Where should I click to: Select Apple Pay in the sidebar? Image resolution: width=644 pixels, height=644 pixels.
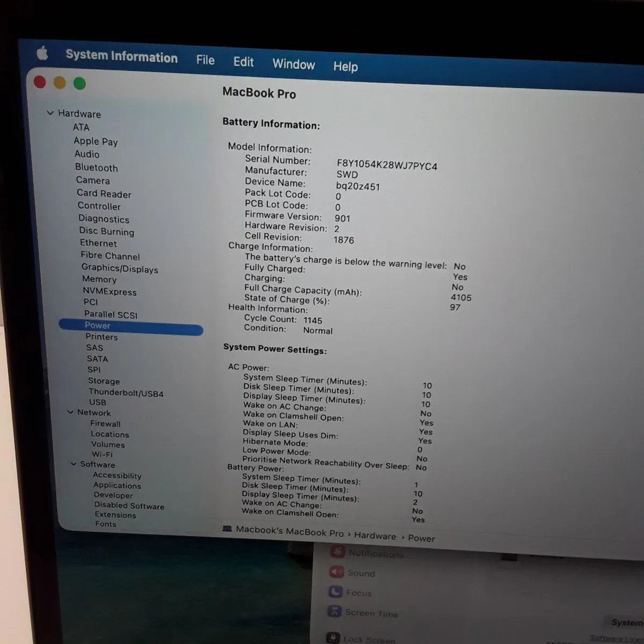point(96,141)
